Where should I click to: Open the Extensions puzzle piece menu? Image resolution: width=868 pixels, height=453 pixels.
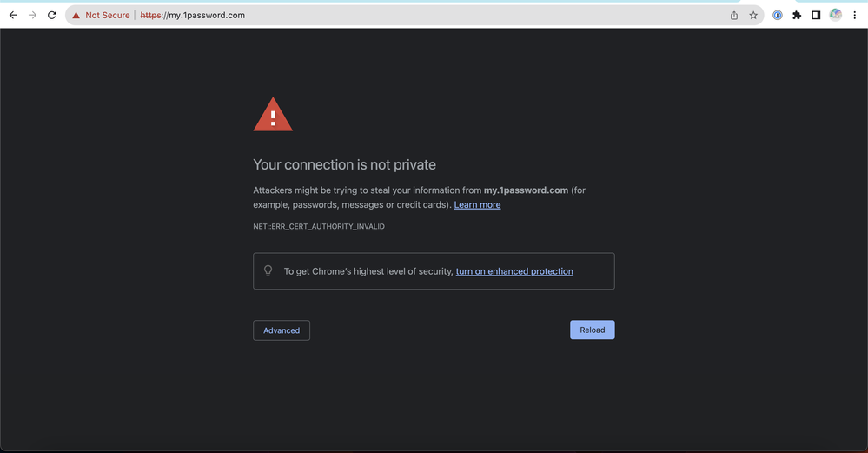click(x=797, y=16)
